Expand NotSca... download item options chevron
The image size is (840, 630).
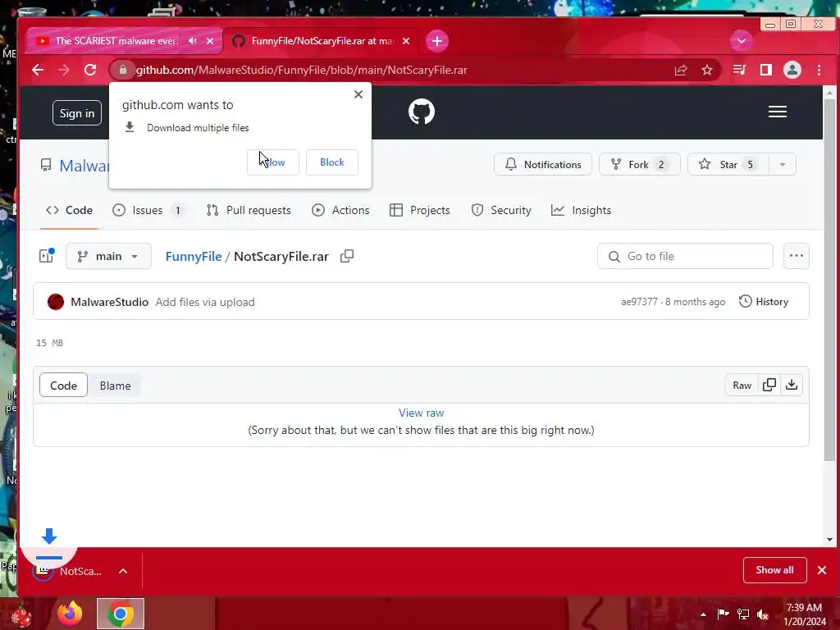coord(123,571)
